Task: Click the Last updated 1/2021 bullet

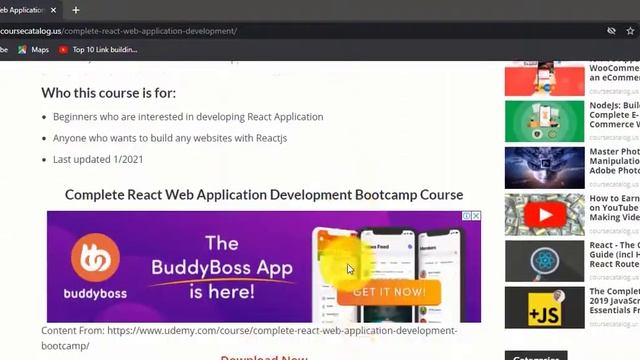Action: pyautogui.click(x=98, y=160)
